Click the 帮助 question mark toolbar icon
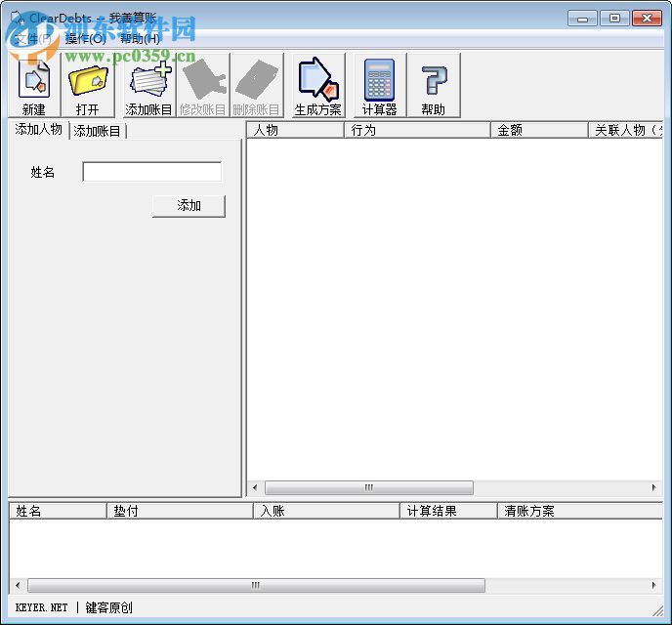 coord(434,85)
